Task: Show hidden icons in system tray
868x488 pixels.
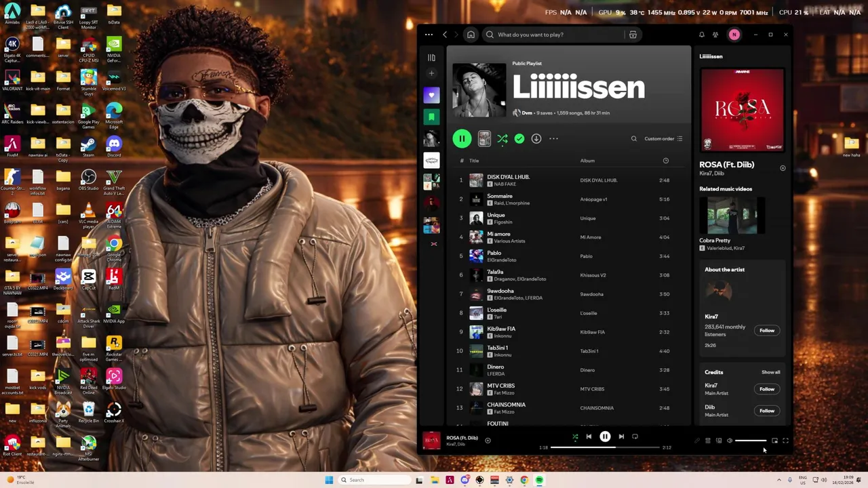Action: pyautogui.click(x=778, y=480)
